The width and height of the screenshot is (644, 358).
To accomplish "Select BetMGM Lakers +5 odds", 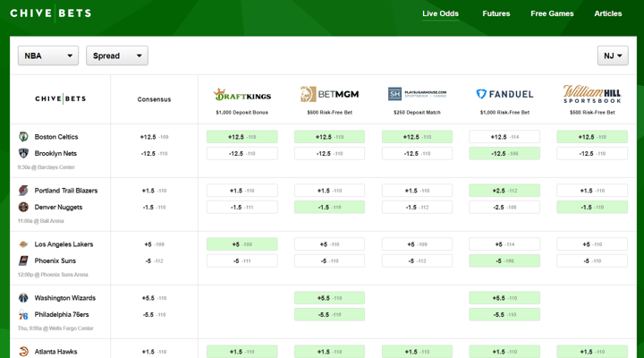I will 329,244.
